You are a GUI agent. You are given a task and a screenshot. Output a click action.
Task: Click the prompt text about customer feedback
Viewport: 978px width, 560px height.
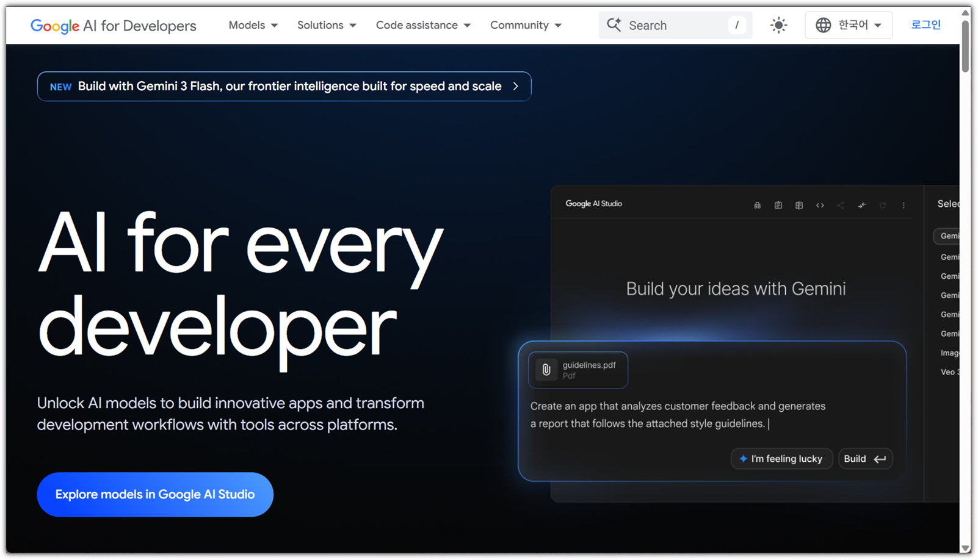click(678, 415)
